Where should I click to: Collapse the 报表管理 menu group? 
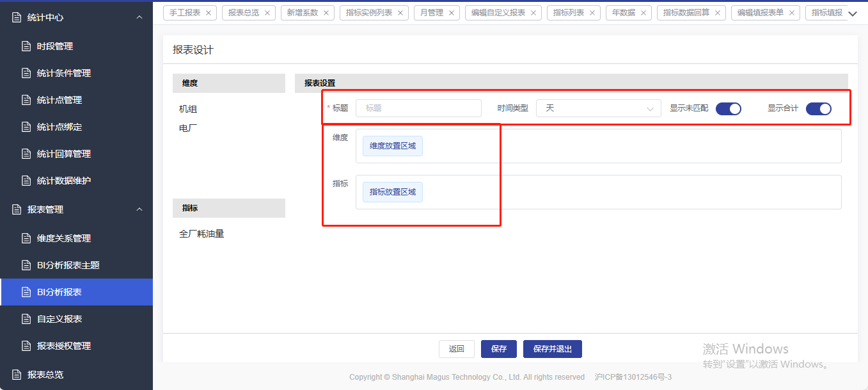pyautogui.click(x=139, y=209)
